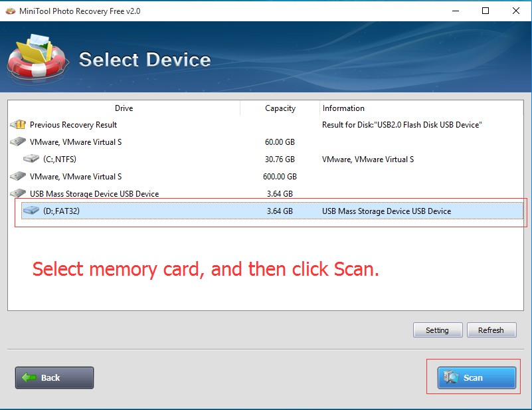Screen dimensions: 532x410
Task: Select the USB Mass Storage Device USB Device row
Action: pyautogui.click(x=133, y=193)
